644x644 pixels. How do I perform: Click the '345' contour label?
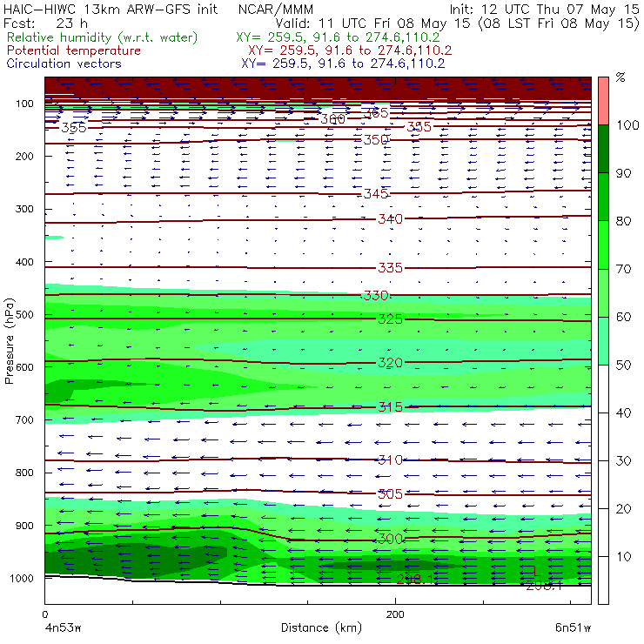(376, 193)
